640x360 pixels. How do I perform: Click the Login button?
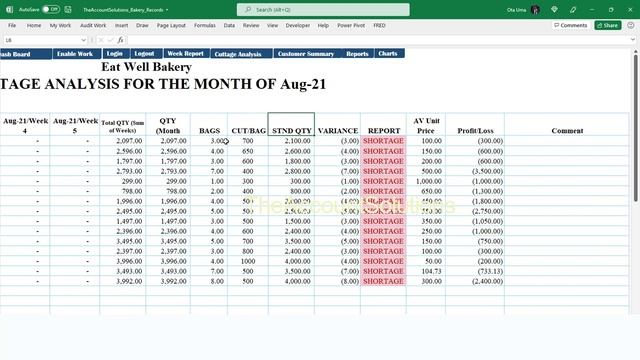[116, 53]
